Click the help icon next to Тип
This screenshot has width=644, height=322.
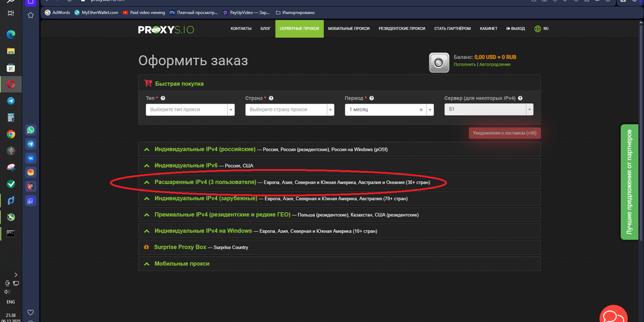(x=163, y=98)
